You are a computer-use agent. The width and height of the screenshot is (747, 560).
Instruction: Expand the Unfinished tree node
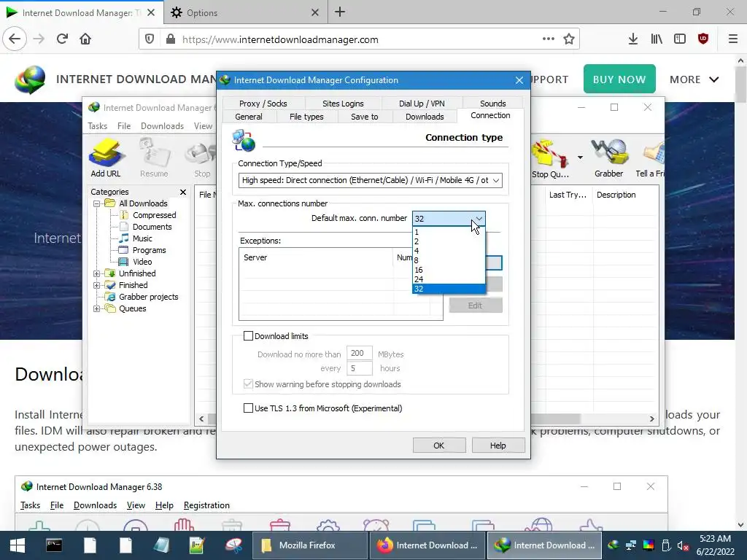tap(97, 273)
